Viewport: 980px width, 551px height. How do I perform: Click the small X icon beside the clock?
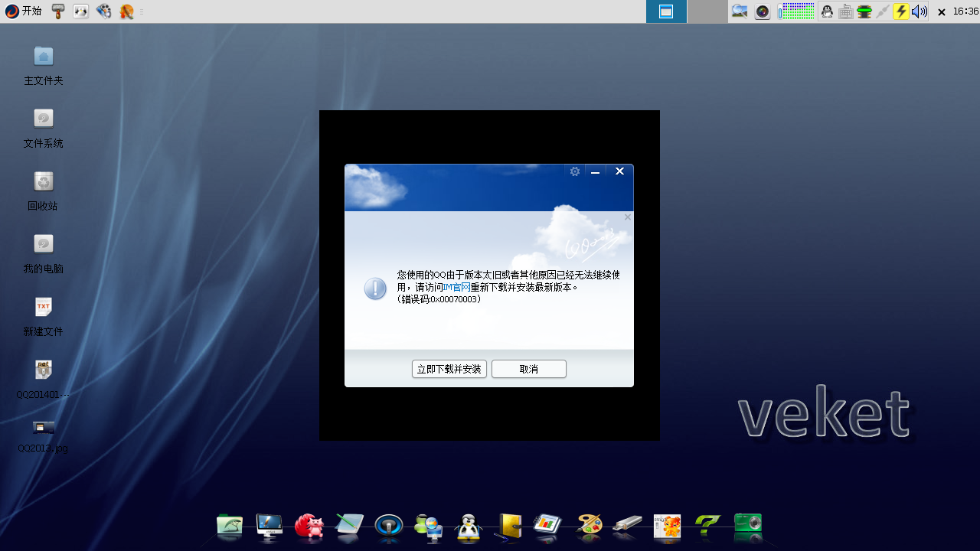coord(942,12)
